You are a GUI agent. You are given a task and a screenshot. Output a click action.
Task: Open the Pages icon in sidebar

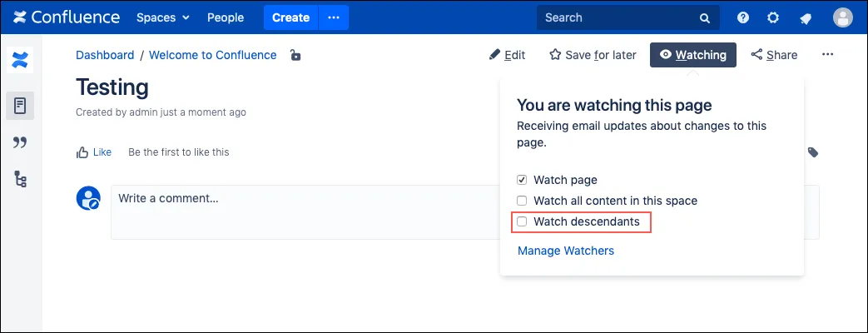[20, 105]
